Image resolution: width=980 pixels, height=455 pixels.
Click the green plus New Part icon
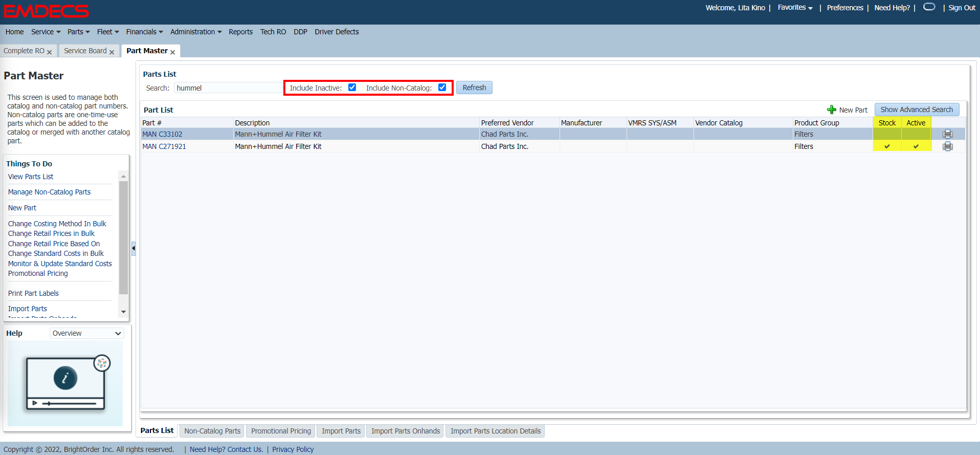coord(832,110)
